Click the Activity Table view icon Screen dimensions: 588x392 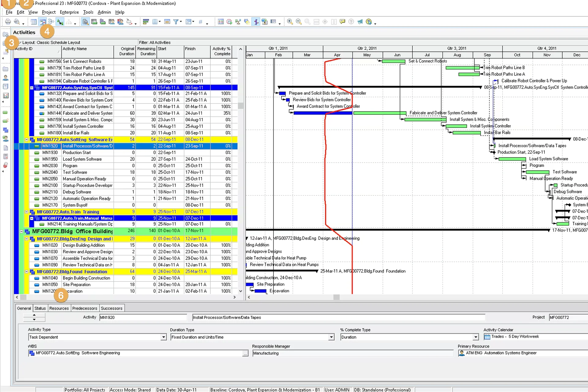34,22
